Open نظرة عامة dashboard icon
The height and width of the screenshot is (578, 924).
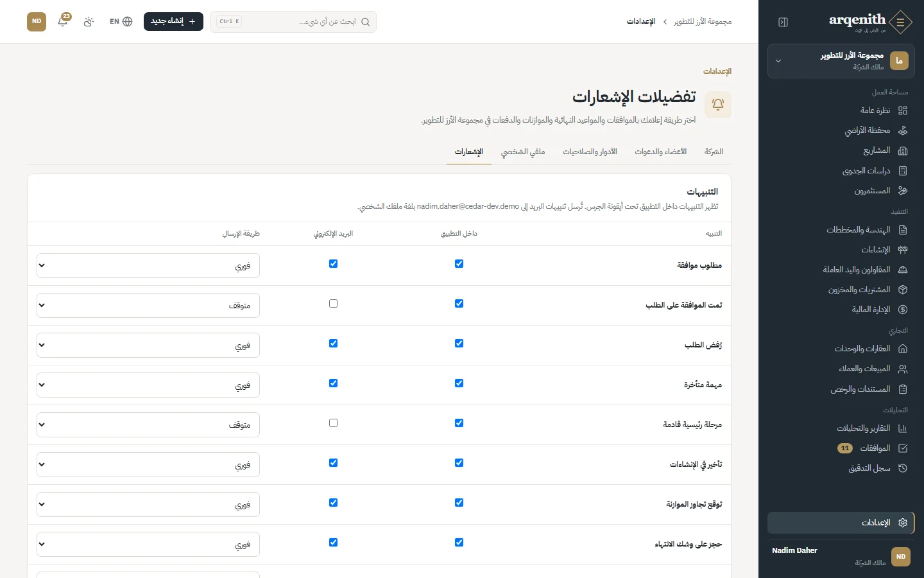[903, 110]
